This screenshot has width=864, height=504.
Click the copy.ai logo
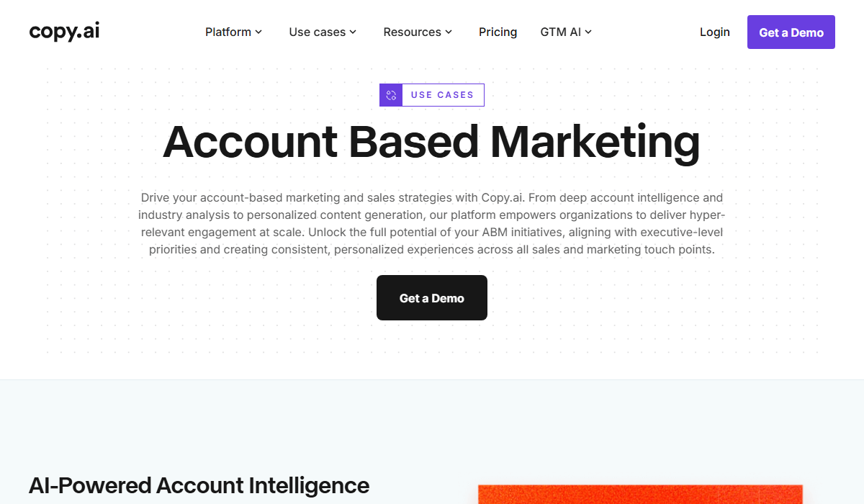pyautogui.click(x=64, y=32)
